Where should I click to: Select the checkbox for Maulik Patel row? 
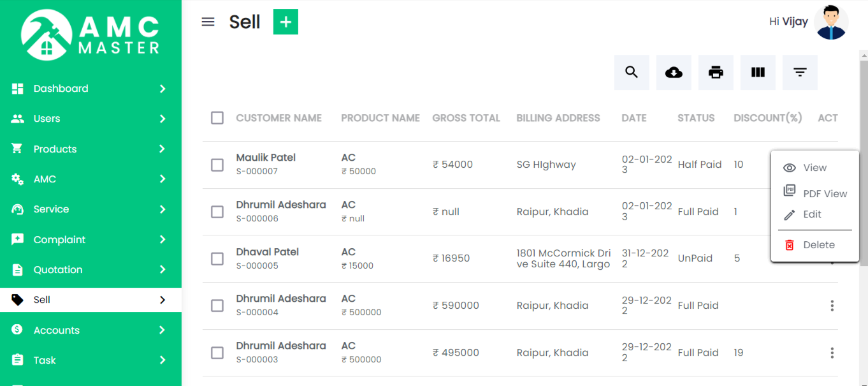coord(217,165)
